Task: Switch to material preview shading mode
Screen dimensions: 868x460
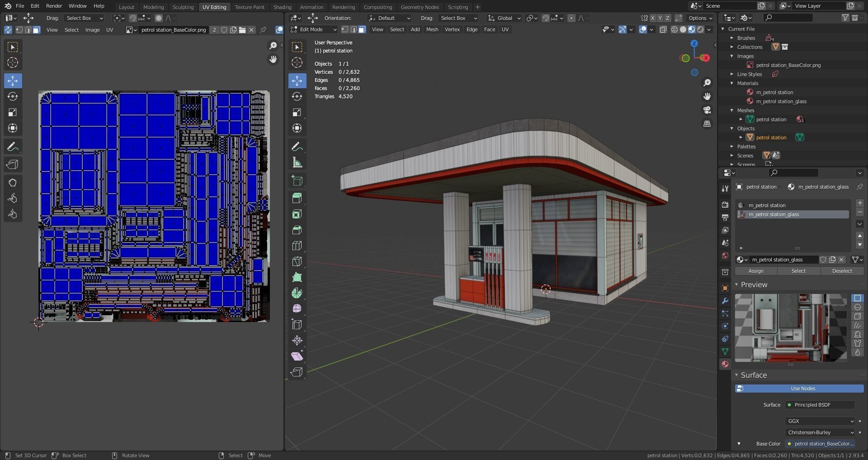Action: (692, 29)
